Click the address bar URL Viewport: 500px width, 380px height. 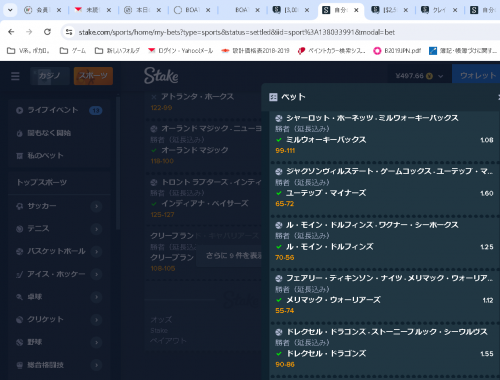[237, 32]
